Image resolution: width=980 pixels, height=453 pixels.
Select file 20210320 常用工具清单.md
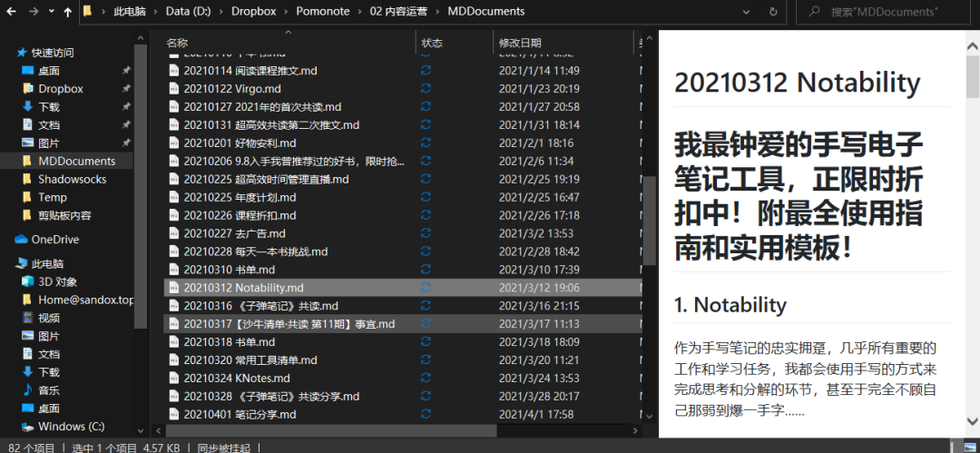coord(250,361)
